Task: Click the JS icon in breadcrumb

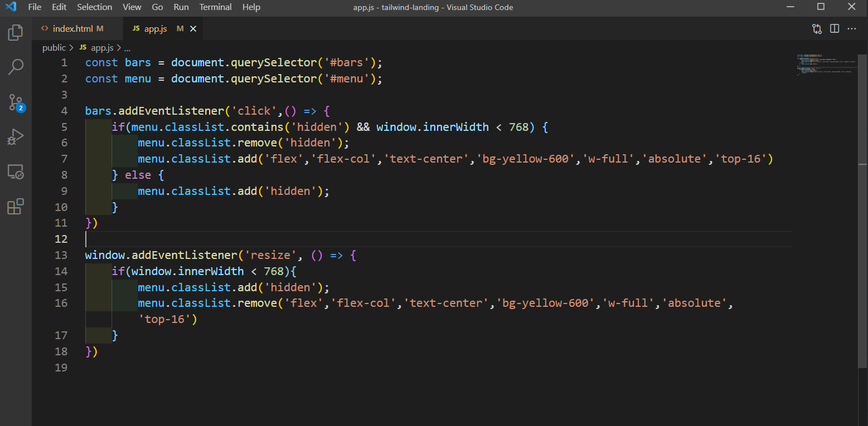Action: 83,48
